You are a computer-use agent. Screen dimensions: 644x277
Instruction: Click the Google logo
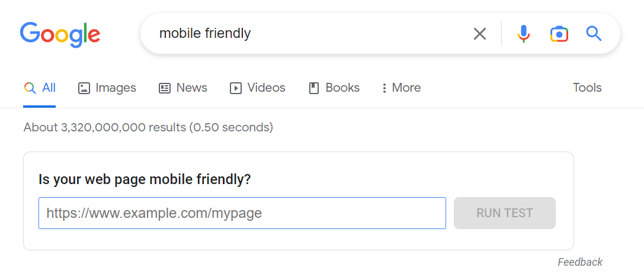60,34
